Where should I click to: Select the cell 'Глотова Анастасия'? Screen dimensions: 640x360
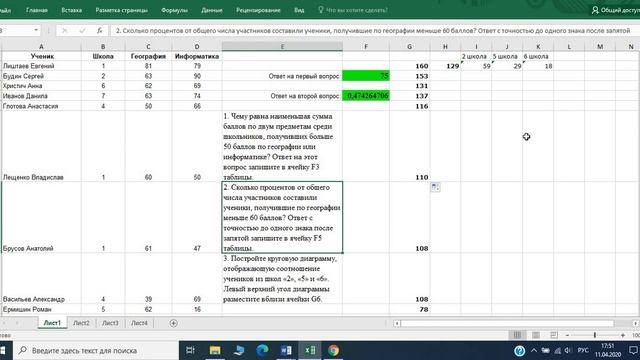click(x=41, y=106)
